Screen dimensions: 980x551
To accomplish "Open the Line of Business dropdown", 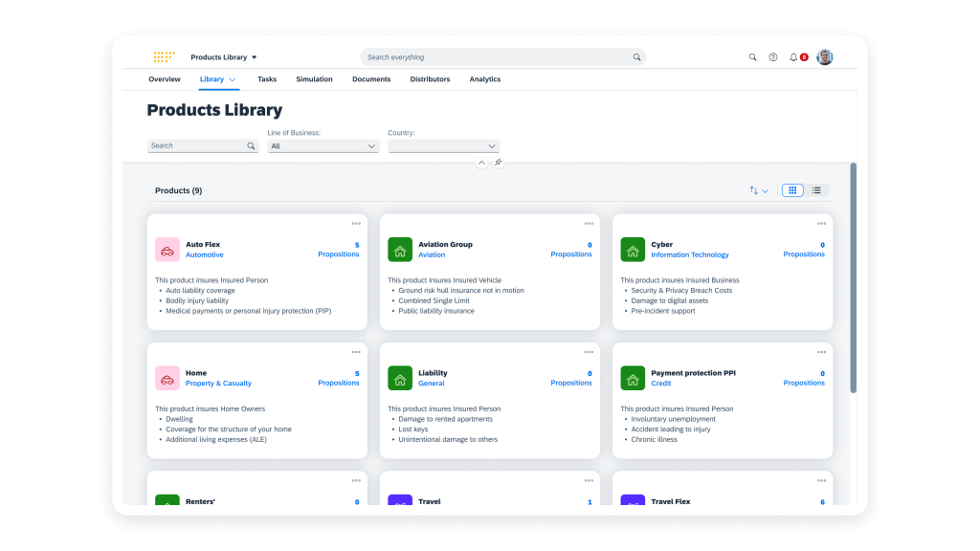I will pyautogui.click(x=323, y=146).
